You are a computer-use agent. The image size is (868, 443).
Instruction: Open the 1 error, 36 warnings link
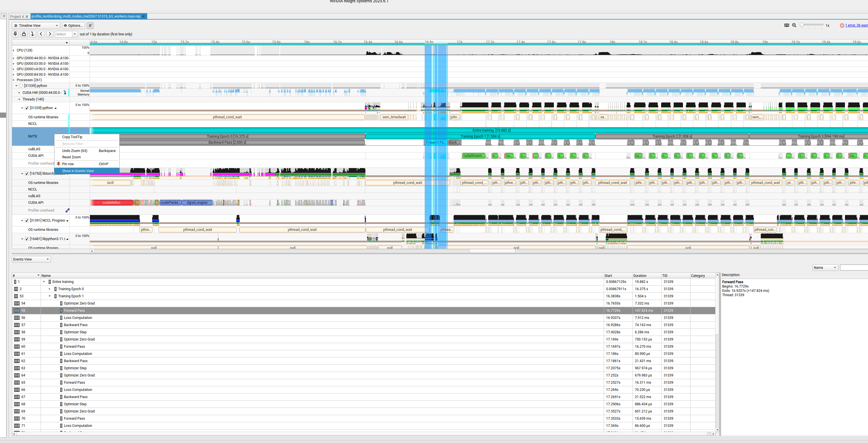[x=856, y=25]
